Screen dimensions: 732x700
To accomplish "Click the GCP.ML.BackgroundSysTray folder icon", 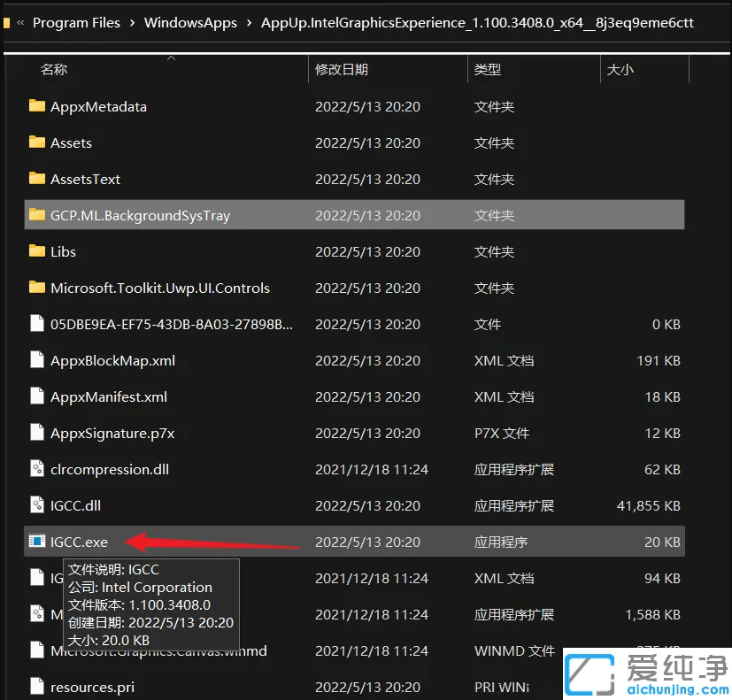I will coord(36,214).
